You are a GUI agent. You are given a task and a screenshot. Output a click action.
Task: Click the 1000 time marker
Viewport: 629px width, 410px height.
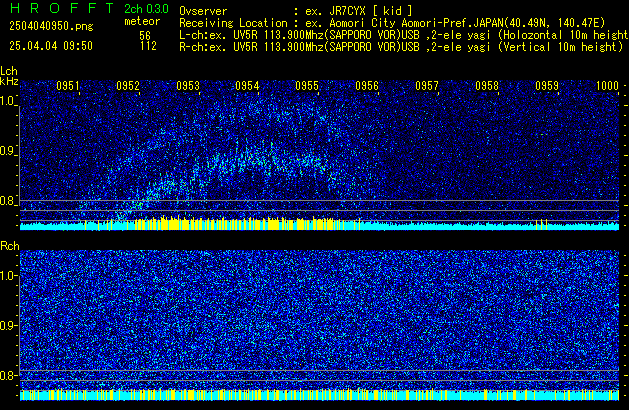tap(607, 86)
